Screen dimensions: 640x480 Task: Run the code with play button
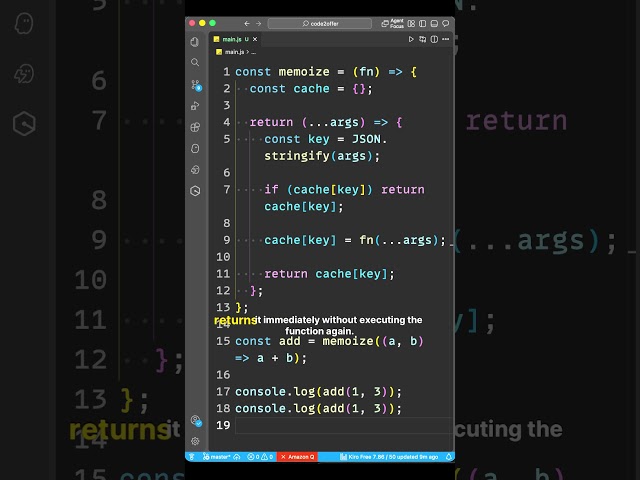tap(411, 39)
